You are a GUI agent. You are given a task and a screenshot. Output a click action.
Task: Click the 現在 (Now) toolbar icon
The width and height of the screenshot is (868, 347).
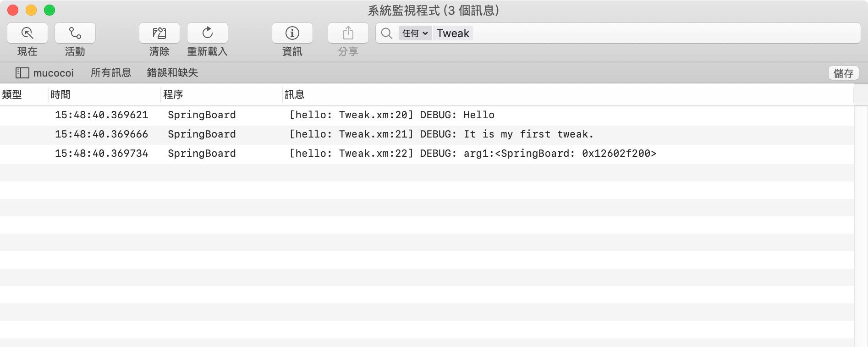click(27, 33)
